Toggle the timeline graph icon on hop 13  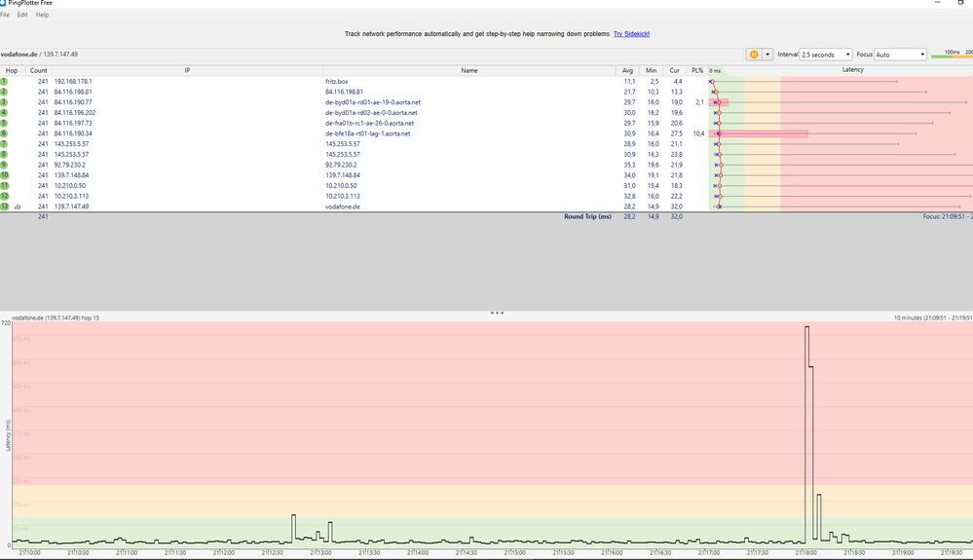click(18, 206)
